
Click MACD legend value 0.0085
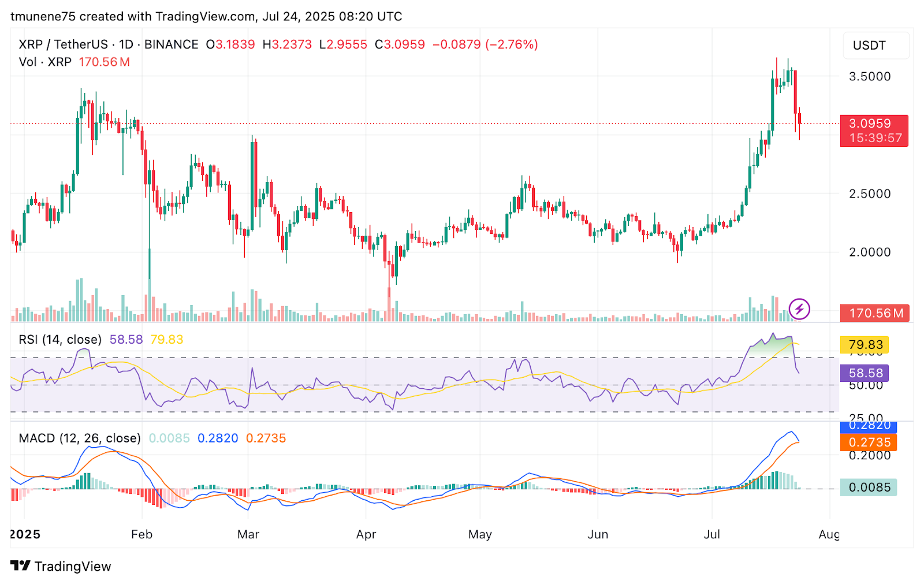point(169,438)
